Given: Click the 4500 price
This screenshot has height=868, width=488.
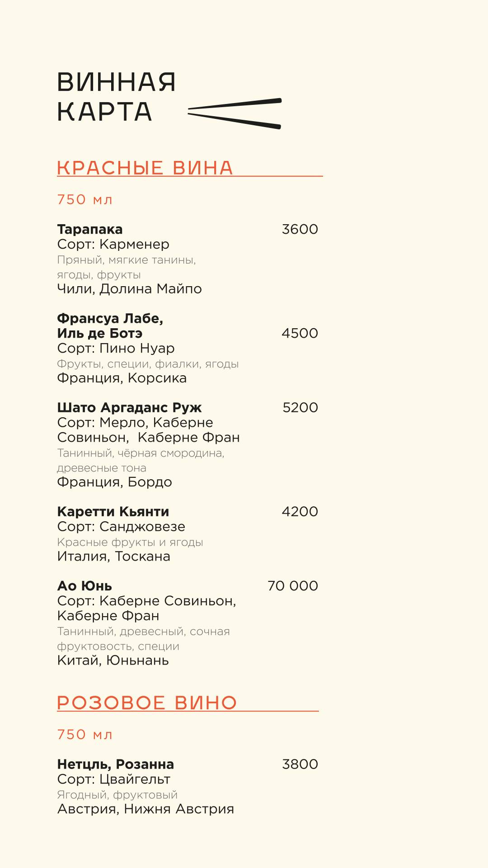Looking at the screenshot, I should pos(300,333).
